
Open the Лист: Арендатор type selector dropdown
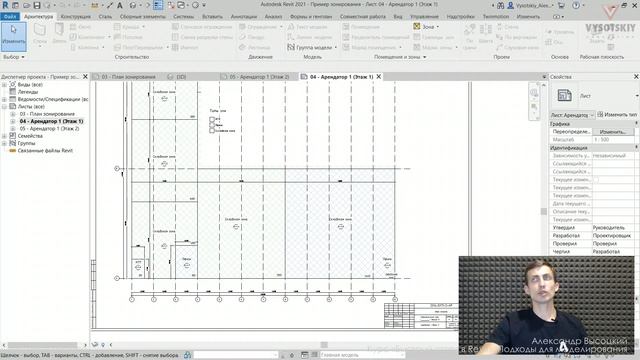pos(572,115)
